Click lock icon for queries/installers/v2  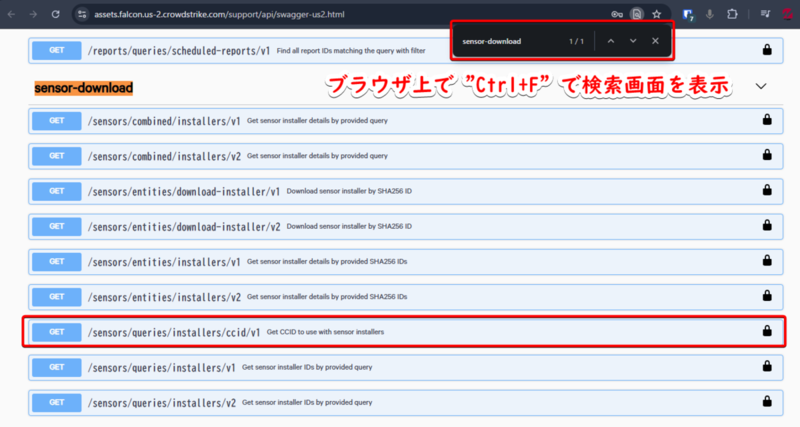pyautogui.click(x=767, y=401)
